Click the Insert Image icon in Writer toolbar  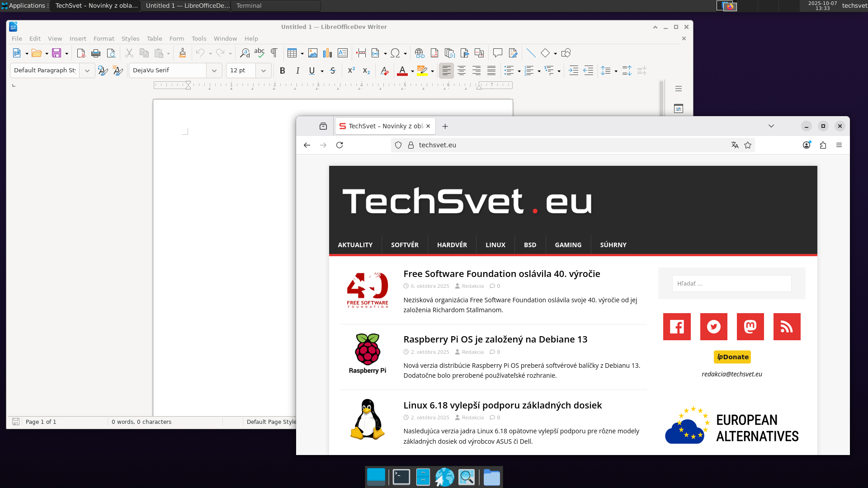(312, 53)
